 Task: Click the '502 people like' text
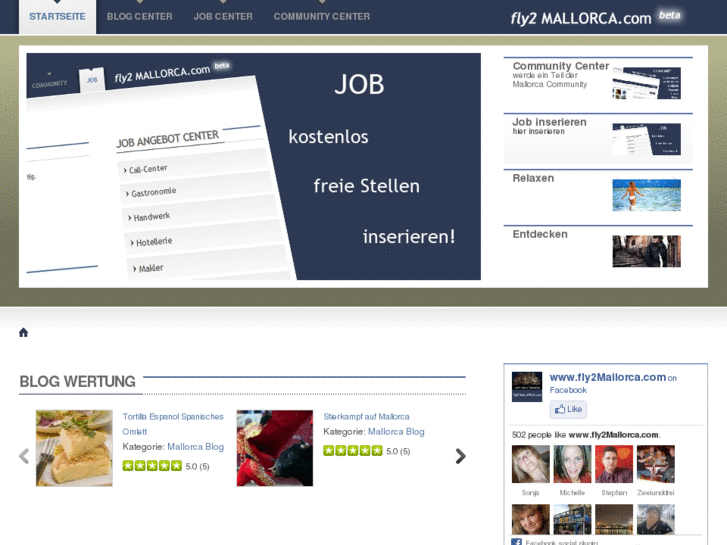click(586, 435)
